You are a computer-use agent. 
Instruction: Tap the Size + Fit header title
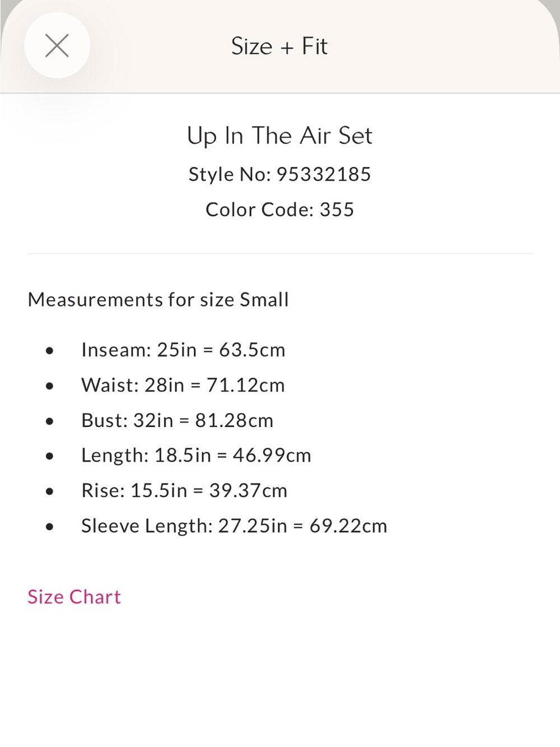tap(279, 46)
